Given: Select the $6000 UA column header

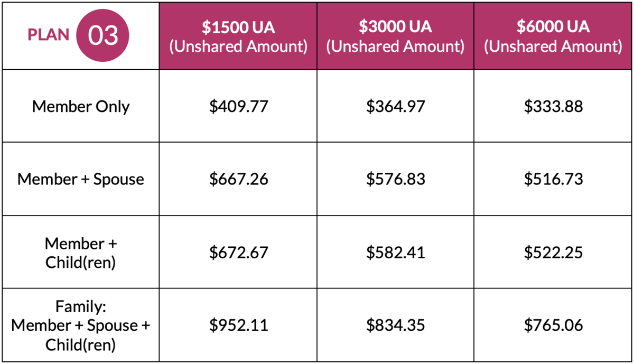Looking at the screenshot, I should pyautogui.click(x=553, y=36).
